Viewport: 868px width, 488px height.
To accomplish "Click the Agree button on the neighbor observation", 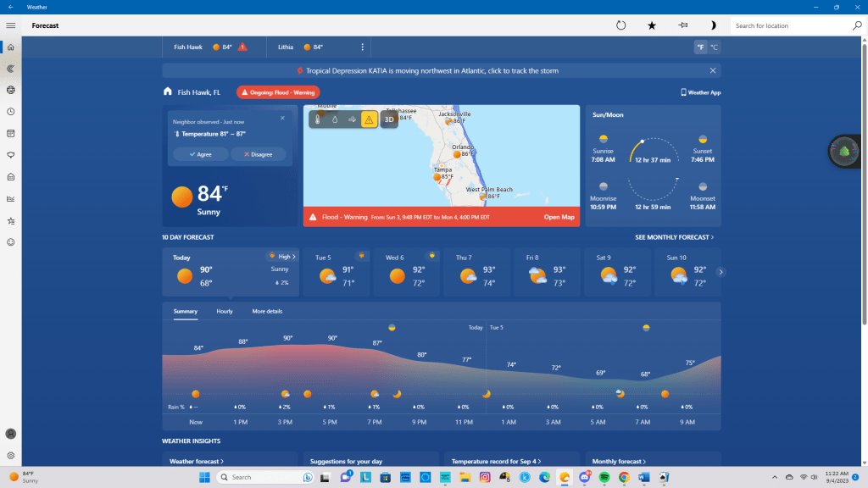I will pos(201,154).
